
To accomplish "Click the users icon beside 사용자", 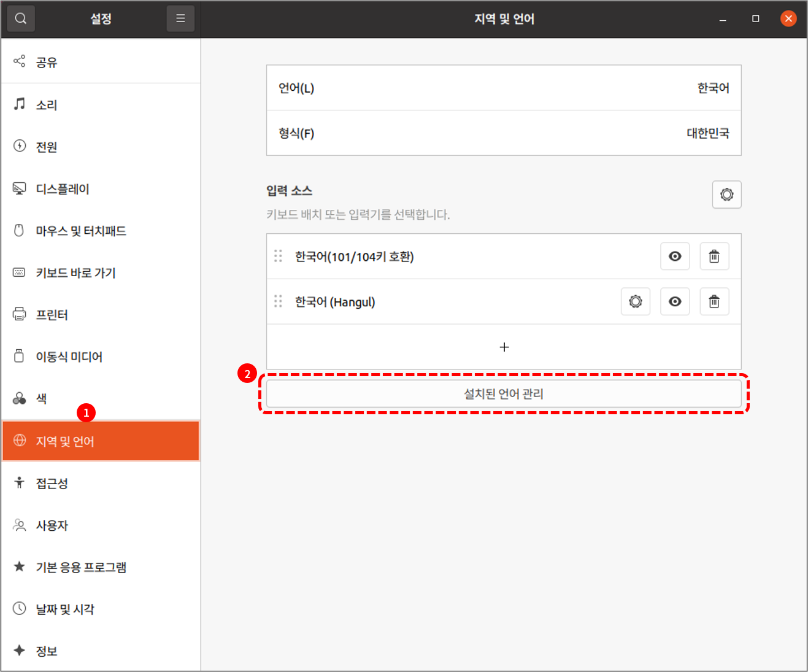I will tap(20, 525).
